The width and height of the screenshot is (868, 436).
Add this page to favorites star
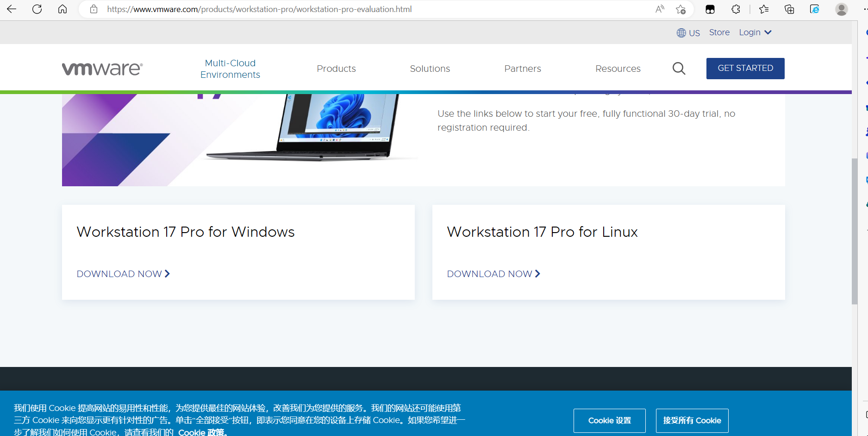pos(681,9)
